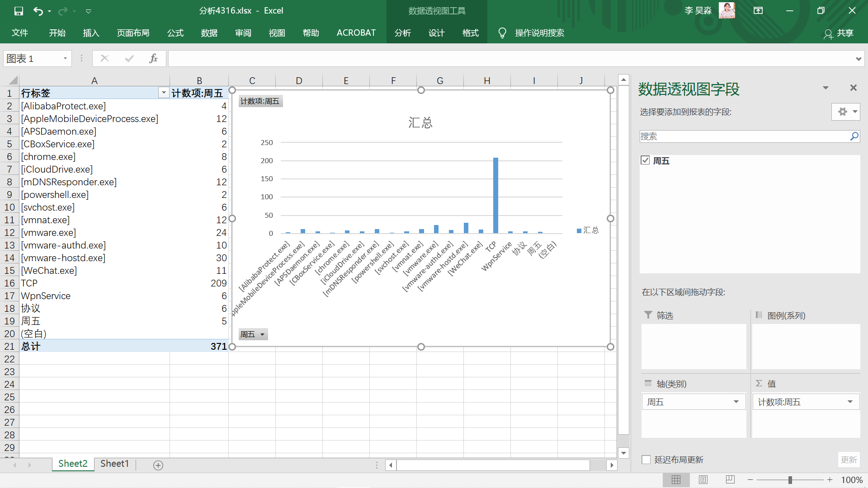Switch to Page Layout view icon

pyautogui.click(x=703, y=480)
